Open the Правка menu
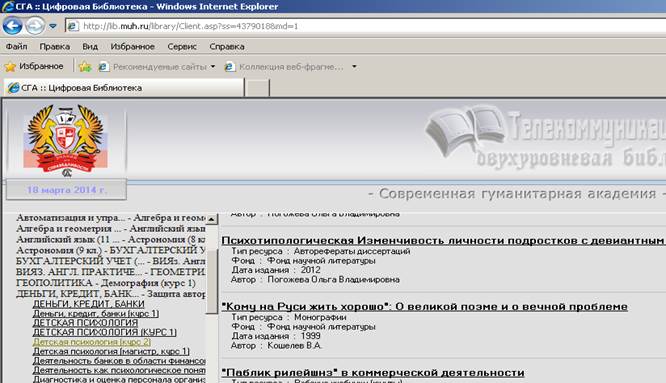666x383 pixels. coord(54,47)
